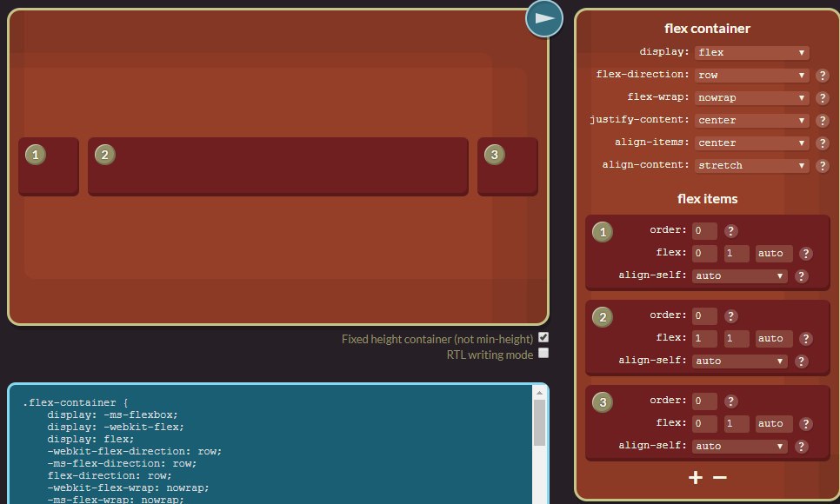
Task: Open justify-content dropdown set to center
Action: 751,120
